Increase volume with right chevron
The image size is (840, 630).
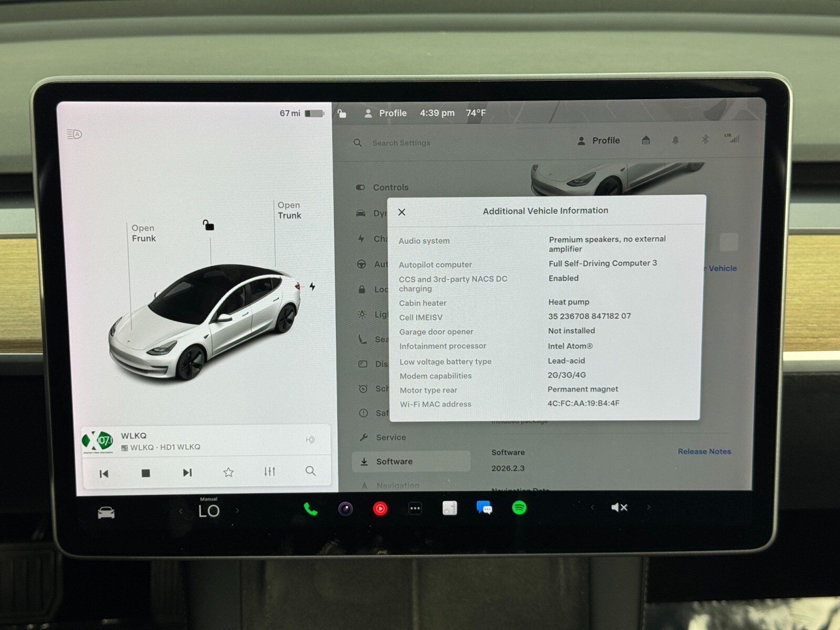[x=649, y=507]
